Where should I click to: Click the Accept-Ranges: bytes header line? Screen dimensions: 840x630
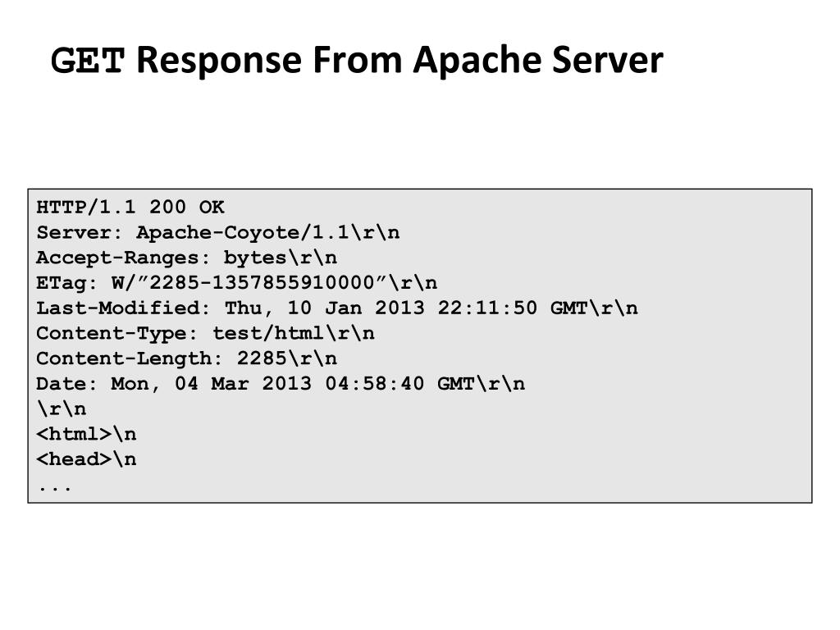[x=186, y=258]
